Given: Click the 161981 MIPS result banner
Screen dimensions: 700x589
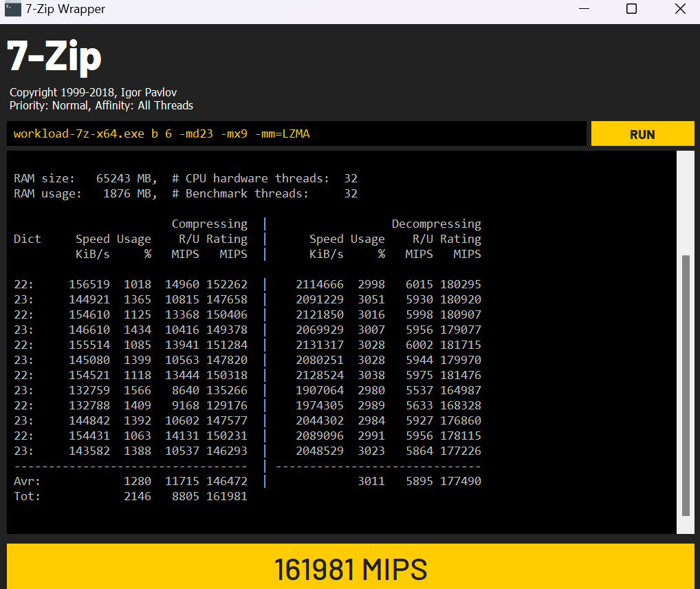Looking at the screenshot, I should pyautogui.click(x=350, y=569).
